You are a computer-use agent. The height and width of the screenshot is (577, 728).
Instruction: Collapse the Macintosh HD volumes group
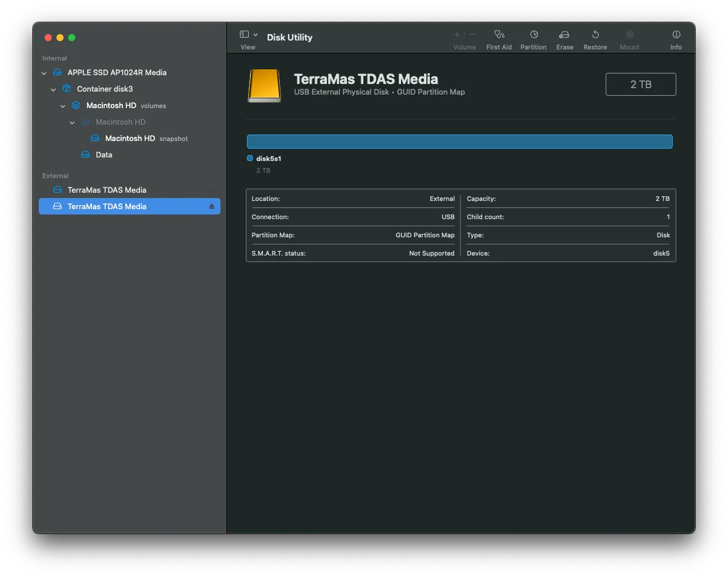(63, 106)
